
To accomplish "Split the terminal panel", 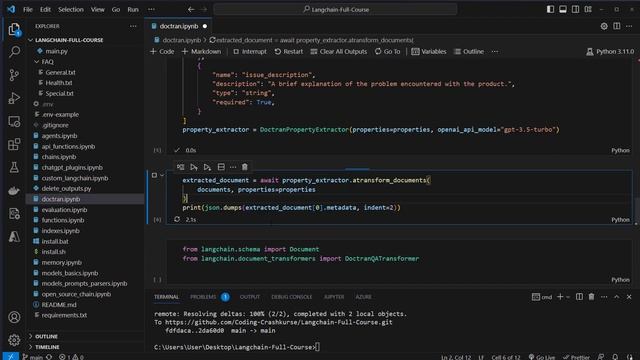I will click(579, 297).
